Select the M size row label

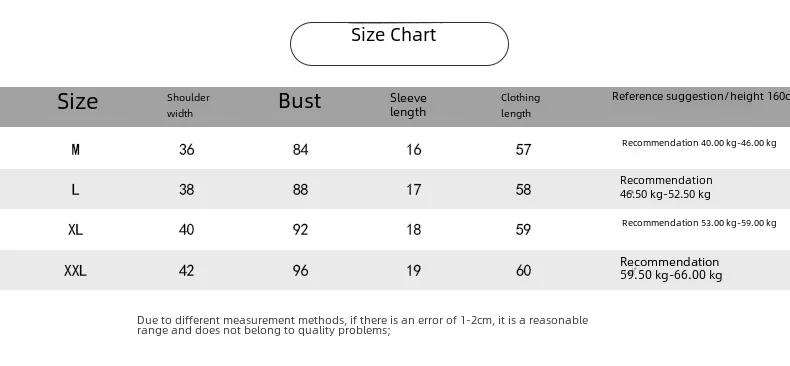pyautogui.click(x=76, y=150)
